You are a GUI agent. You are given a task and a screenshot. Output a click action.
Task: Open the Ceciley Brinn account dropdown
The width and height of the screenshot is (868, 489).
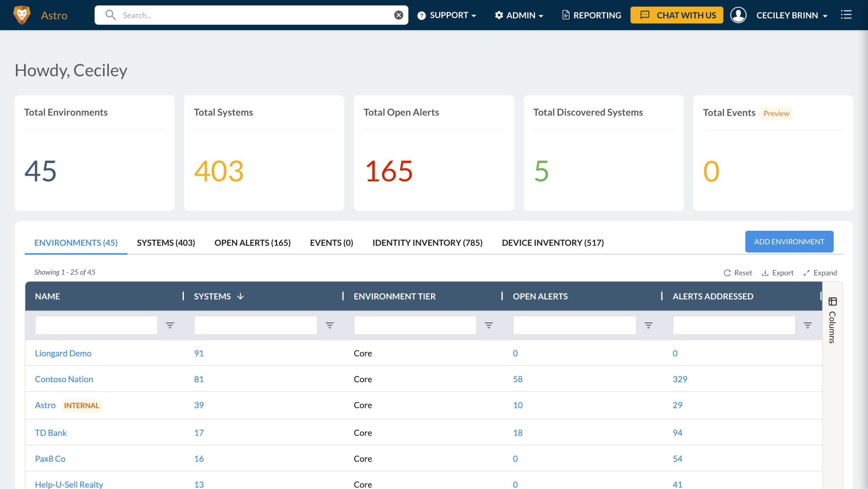pos(792,15)
